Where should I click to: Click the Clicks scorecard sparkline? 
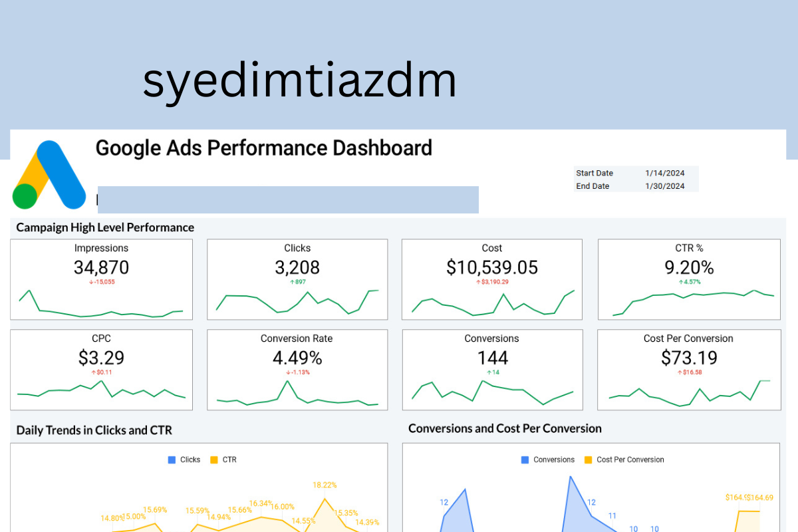(297, 301)
